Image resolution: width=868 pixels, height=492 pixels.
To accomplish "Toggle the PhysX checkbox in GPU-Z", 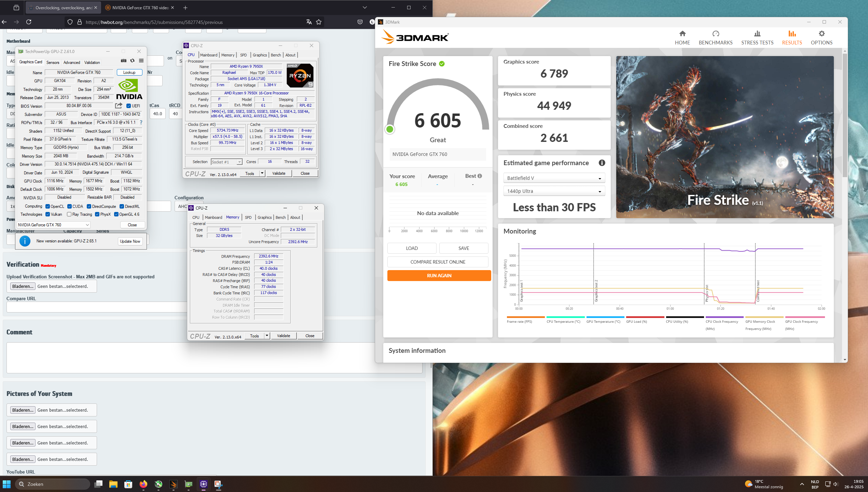I will 97,214.
